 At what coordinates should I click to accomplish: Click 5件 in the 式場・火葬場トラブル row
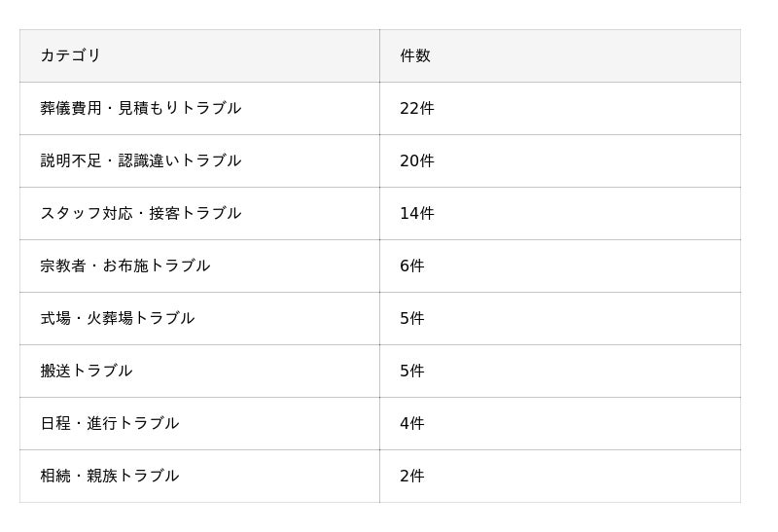click(x=412, y=318)
